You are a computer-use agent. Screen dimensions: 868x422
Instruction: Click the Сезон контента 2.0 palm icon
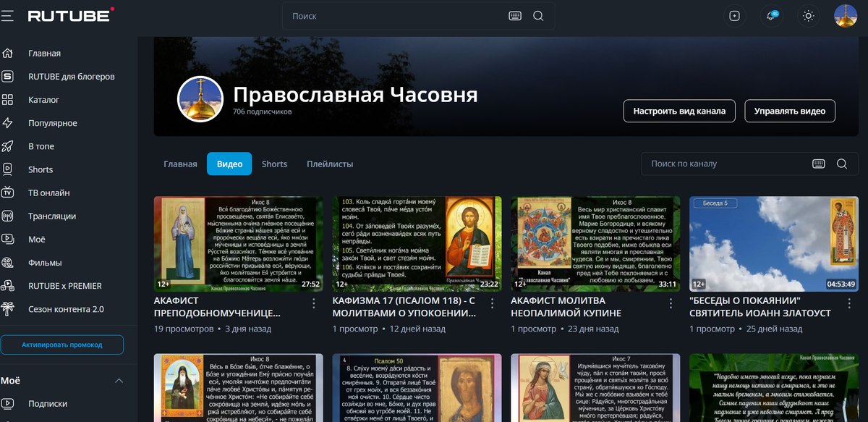click(7, 308)
